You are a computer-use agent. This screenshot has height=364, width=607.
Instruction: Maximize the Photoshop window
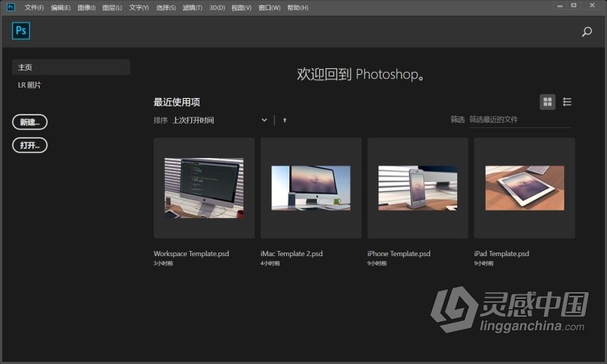tap(574, 5)
